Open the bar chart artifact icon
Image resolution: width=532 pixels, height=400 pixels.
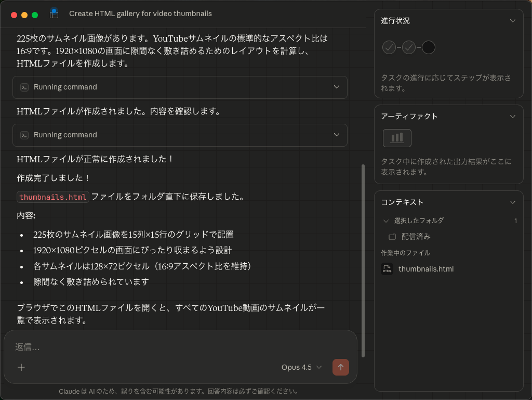pyautogui.click(x=397, y=138)
